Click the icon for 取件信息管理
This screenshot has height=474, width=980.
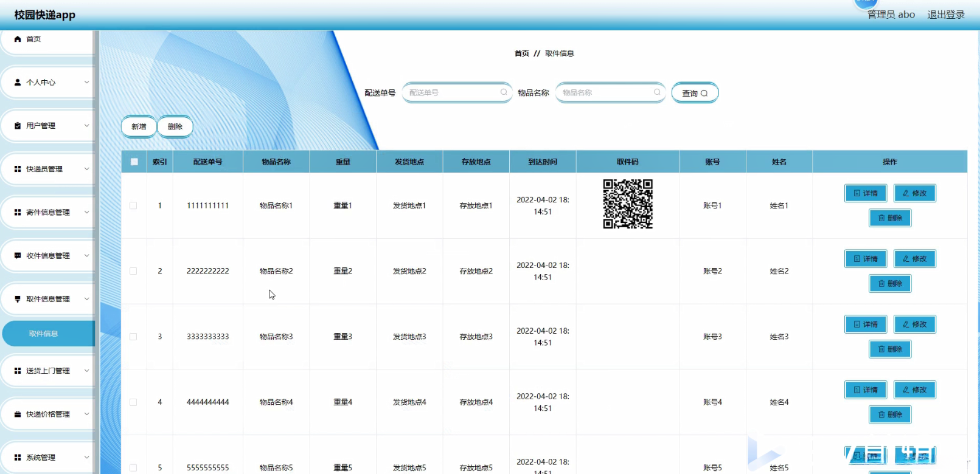pos(18,299)
